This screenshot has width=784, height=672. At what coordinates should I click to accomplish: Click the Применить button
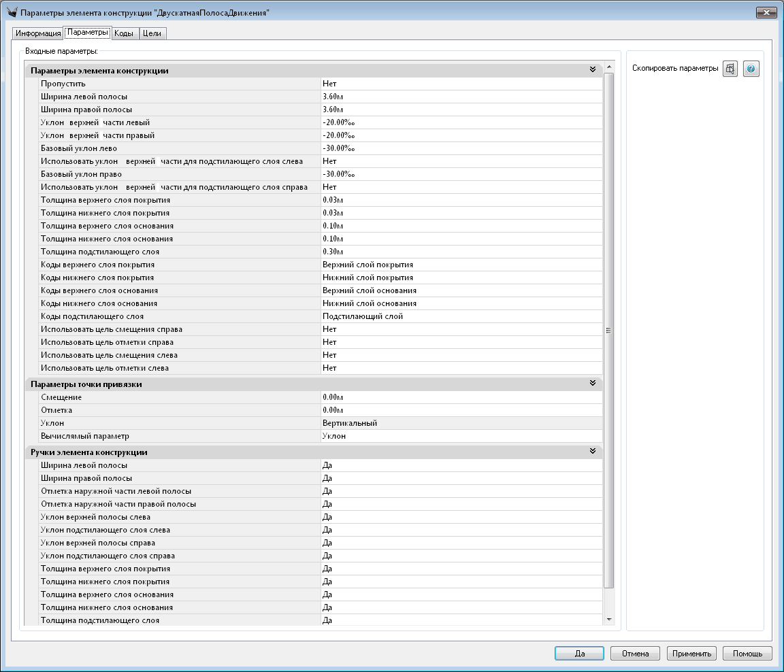(691, 654)
